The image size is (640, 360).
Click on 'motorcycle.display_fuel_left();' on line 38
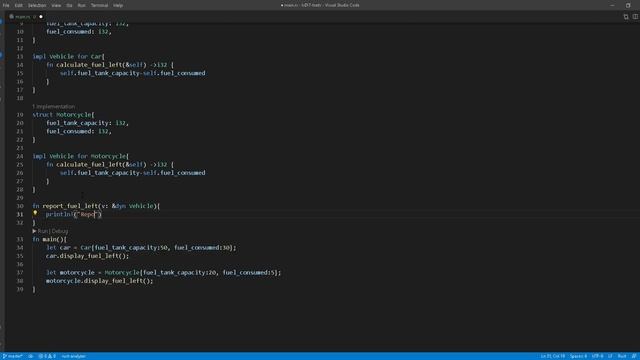(100, 281)
